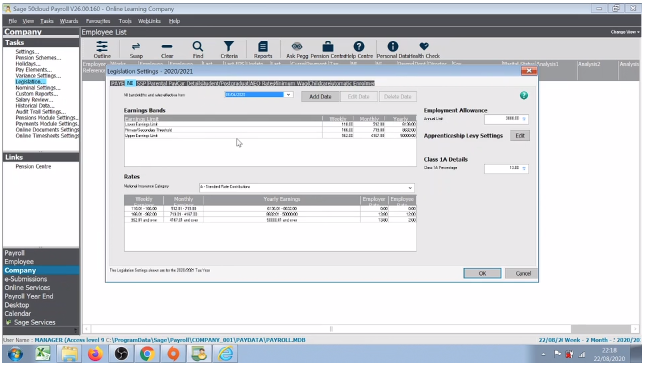Open the Change View dropdown
Image resolution: width=646 pixels, height=367 pixels.
625,32
